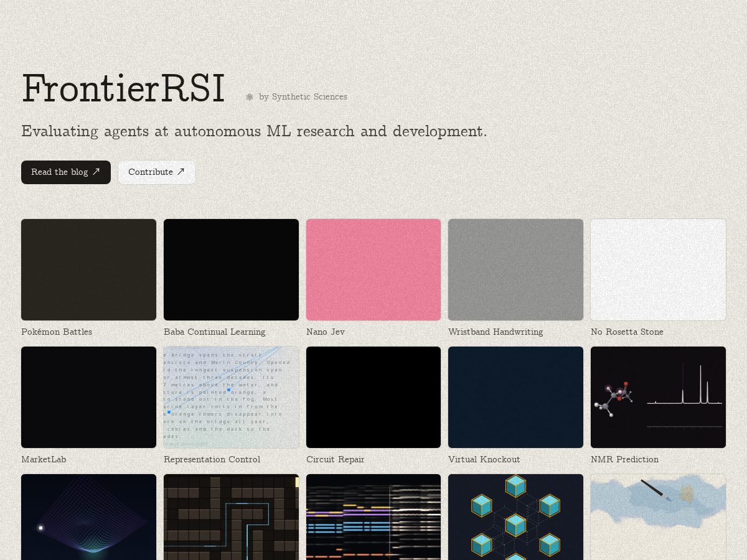Open the NMR Prediction molecule thumbnail
747x560 pixels.
[658, 397]
